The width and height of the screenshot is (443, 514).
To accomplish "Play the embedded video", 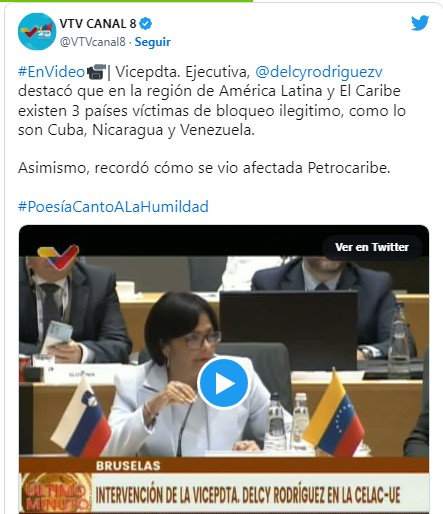I will click(x=223, y=383).
